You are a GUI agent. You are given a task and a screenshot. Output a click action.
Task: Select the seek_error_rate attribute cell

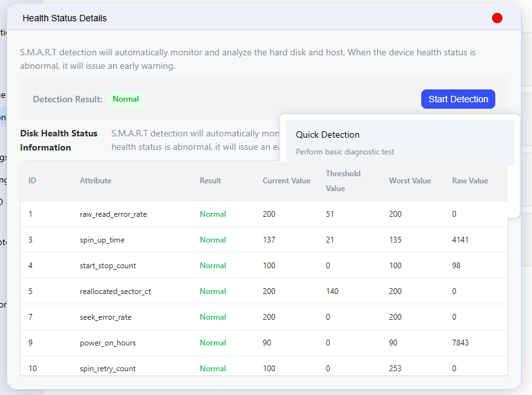(106, 317)
